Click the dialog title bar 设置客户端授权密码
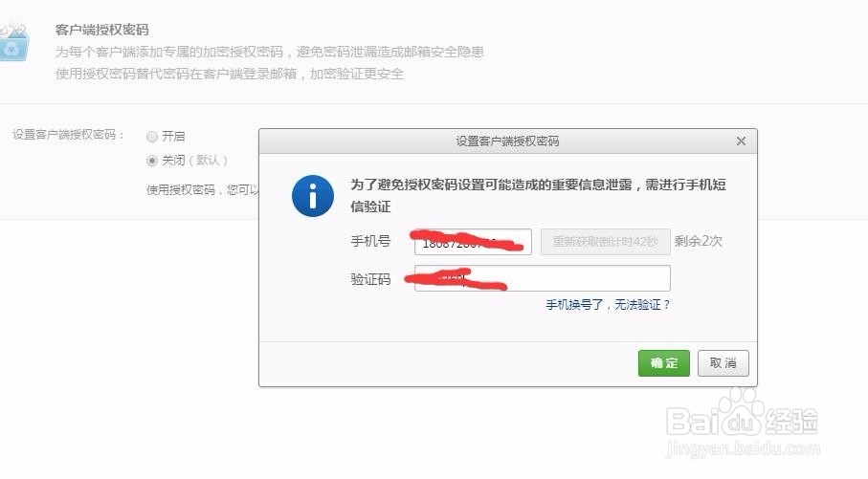 [x=507, y=142]
